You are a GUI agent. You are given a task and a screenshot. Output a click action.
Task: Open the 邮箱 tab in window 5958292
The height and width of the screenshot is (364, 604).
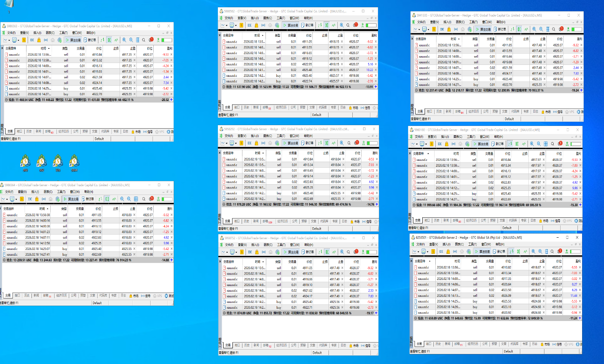coord(267,222)
